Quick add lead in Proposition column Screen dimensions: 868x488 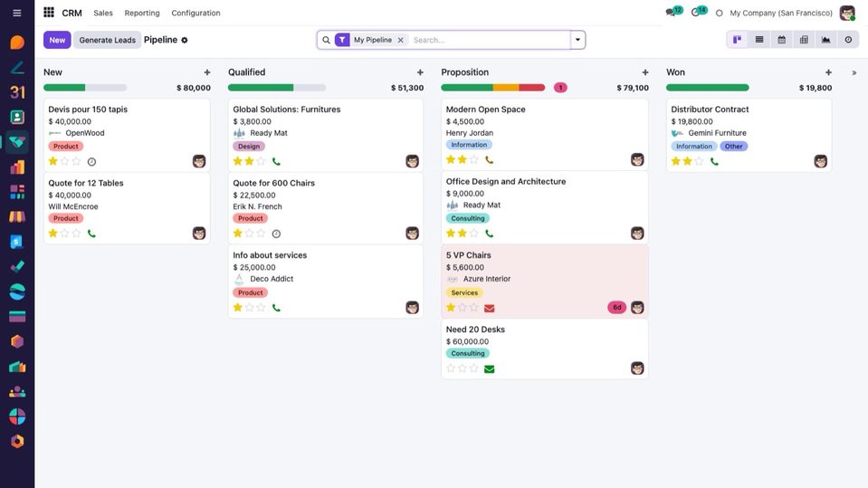(645, 72)
